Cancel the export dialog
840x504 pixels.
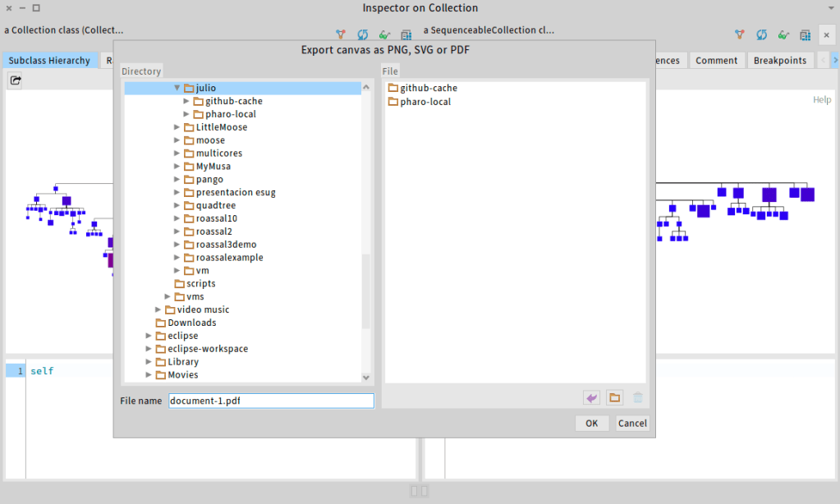coord(632,424)
